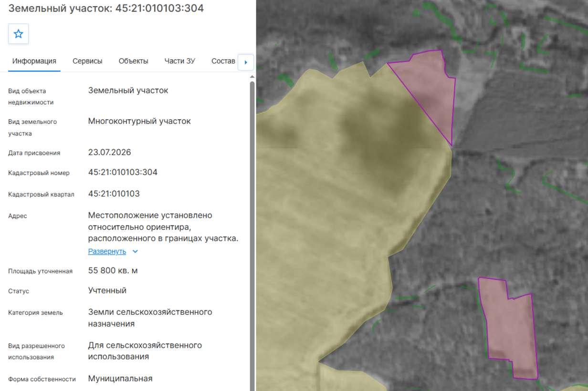
Task: Add the parcel to favorites with star icon
Action: pos(18,34)
